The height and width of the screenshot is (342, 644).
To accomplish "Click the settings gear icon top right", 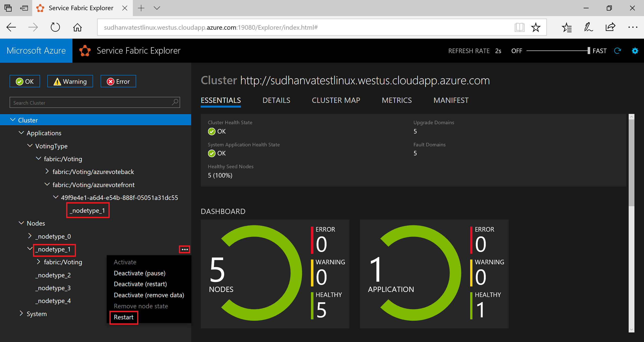I will [x=635, y=51].
